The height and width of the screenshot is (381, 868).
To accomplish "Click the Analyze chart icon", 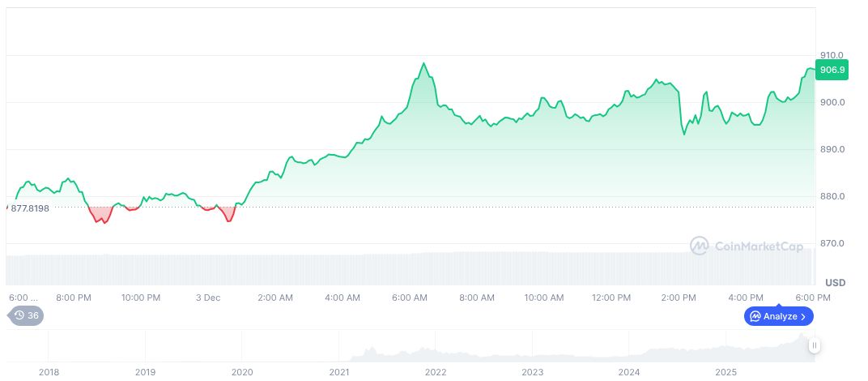I will click(x=755, y=316).
